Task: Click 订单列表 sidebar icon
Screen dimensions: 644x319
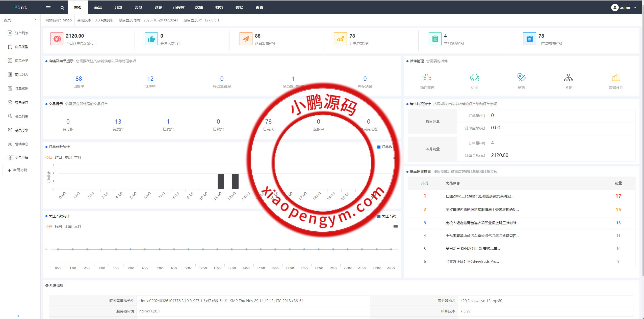Action: (10, 33)
